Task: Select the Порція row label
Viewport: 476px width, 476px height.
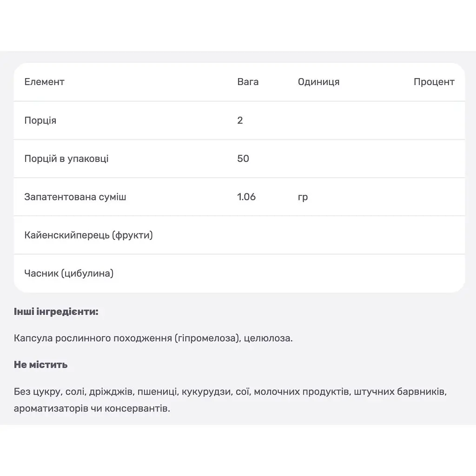Action: click(40, 120)
